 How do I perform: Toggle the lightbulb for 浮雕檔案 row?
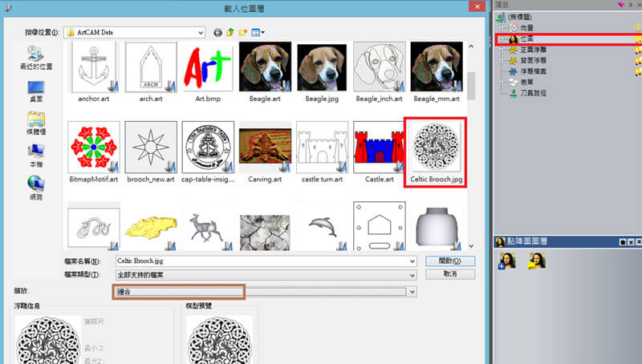(x=638, y=71)
